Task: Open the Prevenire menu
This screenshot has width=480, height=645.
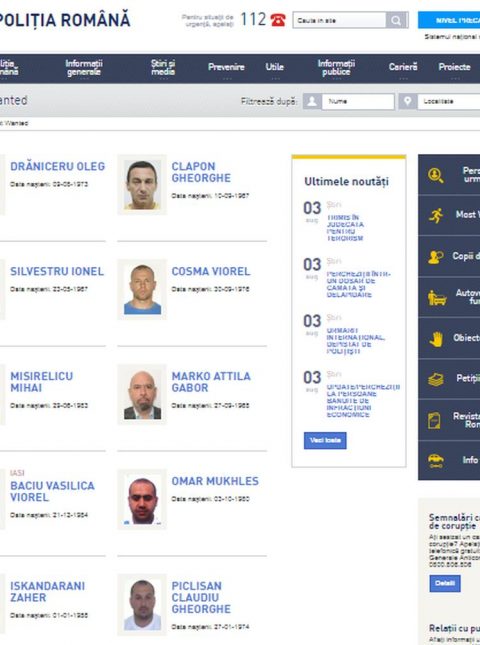Action: point(226,67)
